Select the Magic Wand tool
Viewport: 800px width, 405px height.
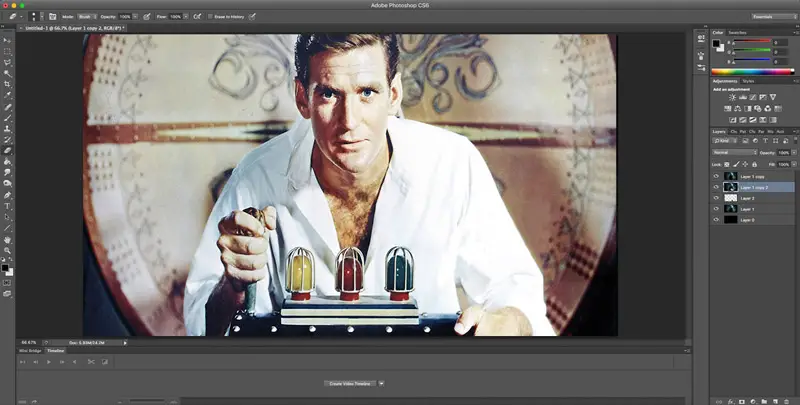pos(7,74)
